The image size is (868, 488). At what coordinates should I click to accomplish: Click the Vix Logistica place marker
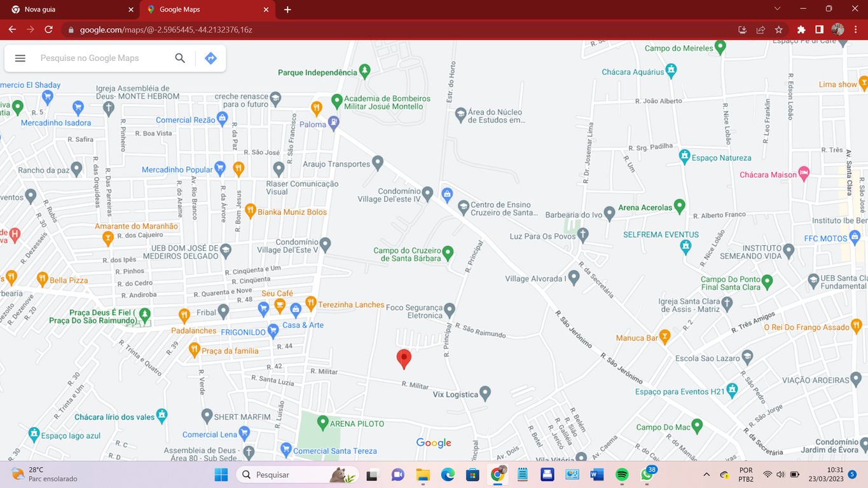(485, 393)
